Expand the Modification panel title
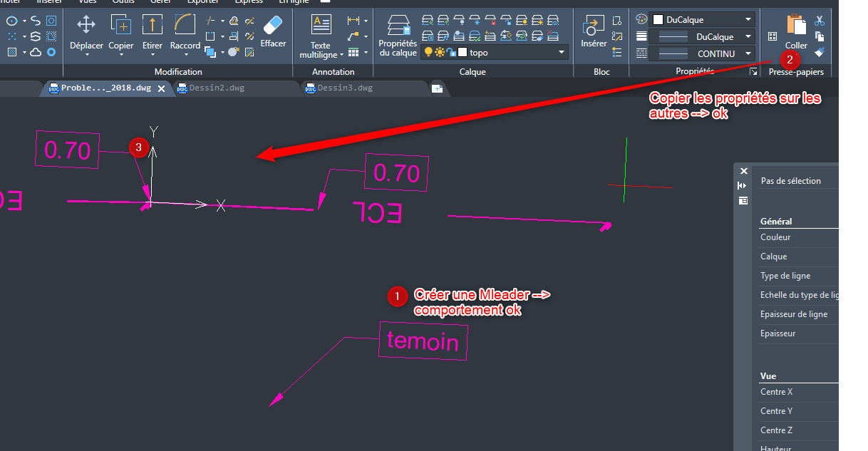The height and width of the screenshot is (451, 868). pyautogui.click(x=178, y=72)
